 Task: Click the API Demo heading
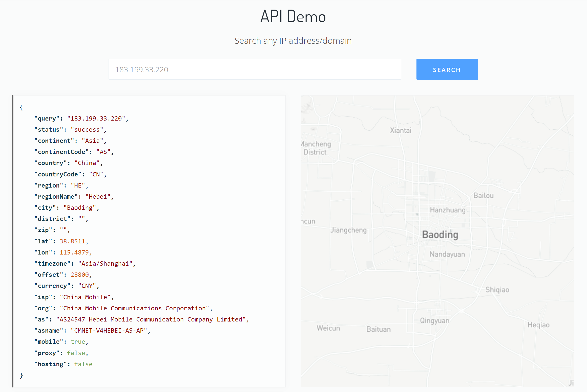293,17
